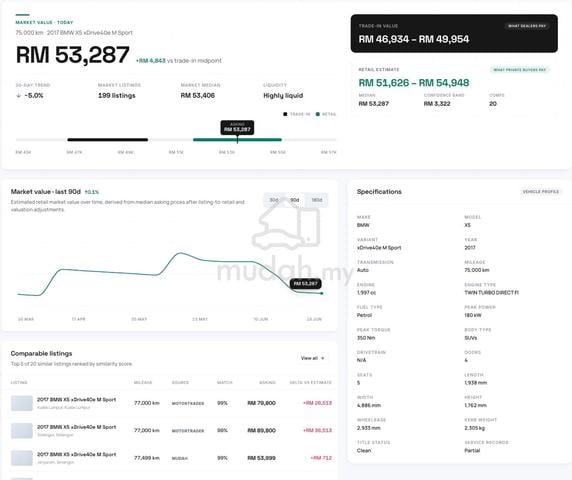
Task: Open thumbnail of the RM 79,800 listing
Action: 22,403
